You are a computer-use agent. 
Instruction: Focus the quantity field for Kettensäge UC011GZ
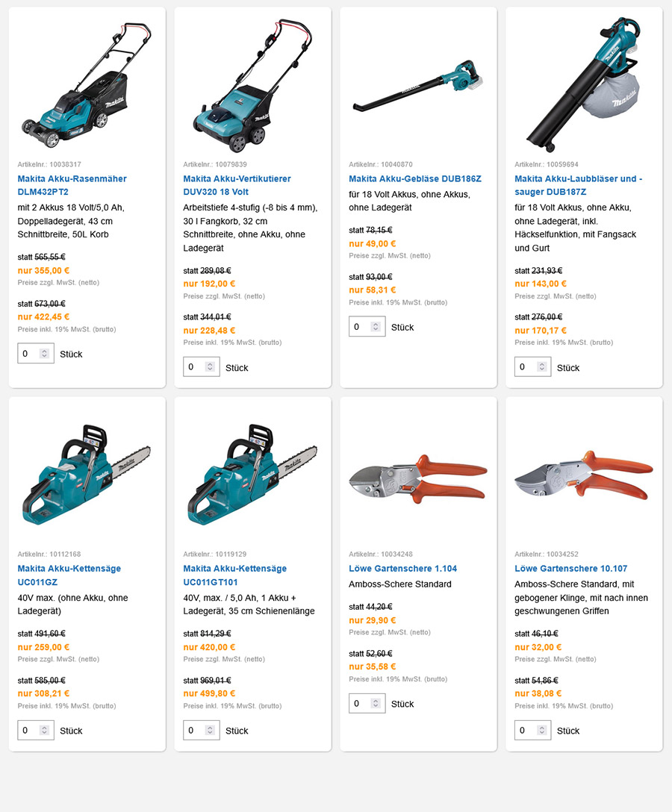click(36, 730)
